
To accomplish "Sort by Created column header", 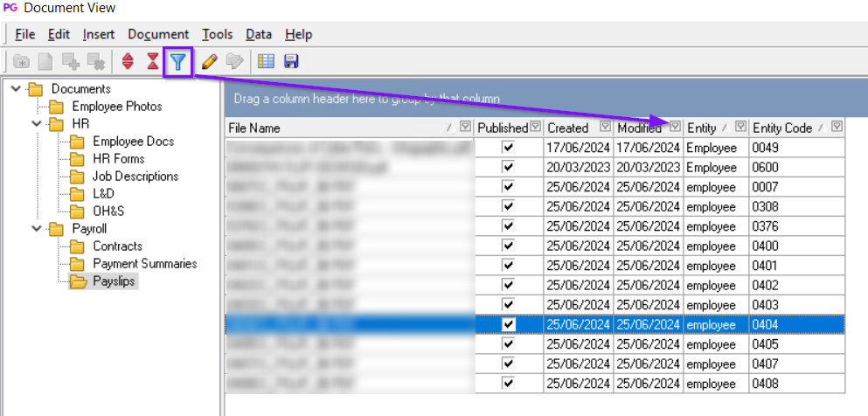I will pos(568,128).
